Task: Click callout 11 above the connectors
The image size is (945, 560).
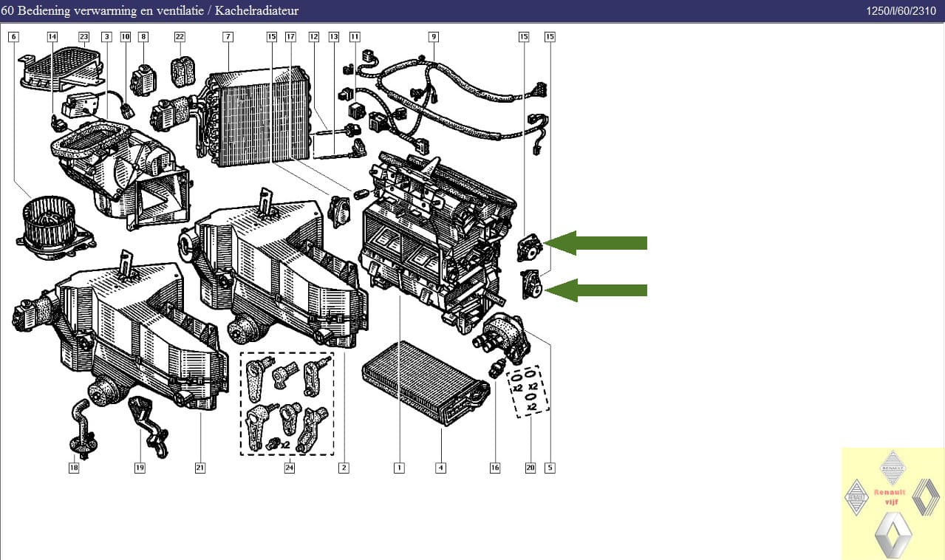Action: [x=355, y=35]
